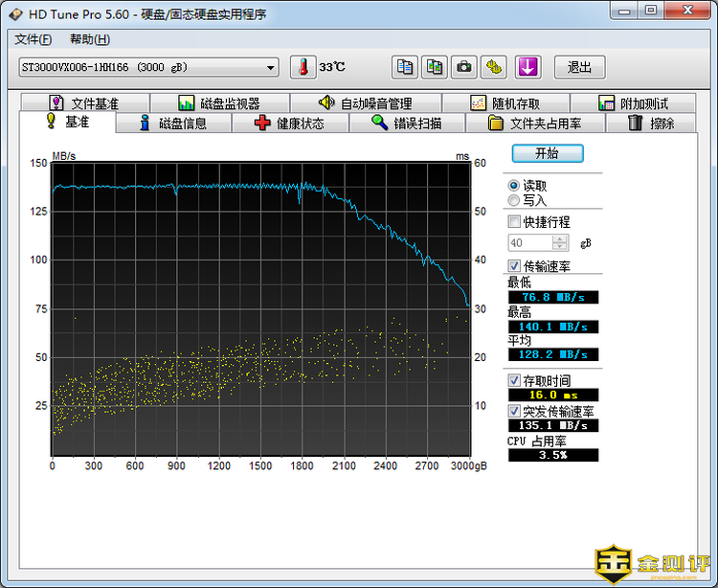Click the copy text to clipboard icon
Image resolution: width=718 pixels, height=588 pixels.
tap(406, 67)
